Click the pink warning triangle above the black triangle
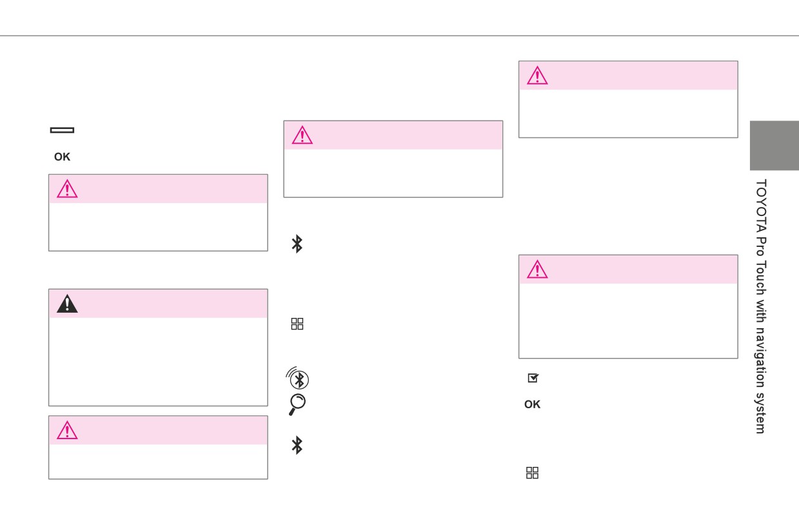799x532 pixels. point(67,189)
